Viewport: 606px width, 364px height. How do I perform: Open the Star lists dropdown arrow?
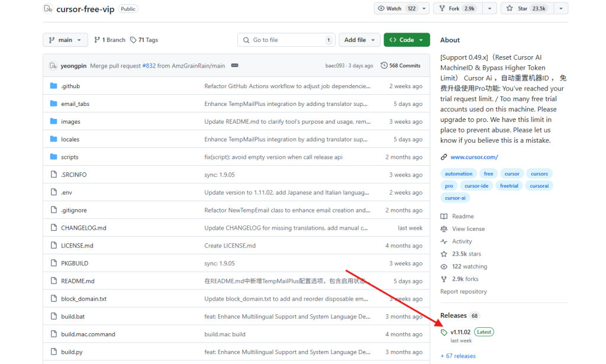561,8
